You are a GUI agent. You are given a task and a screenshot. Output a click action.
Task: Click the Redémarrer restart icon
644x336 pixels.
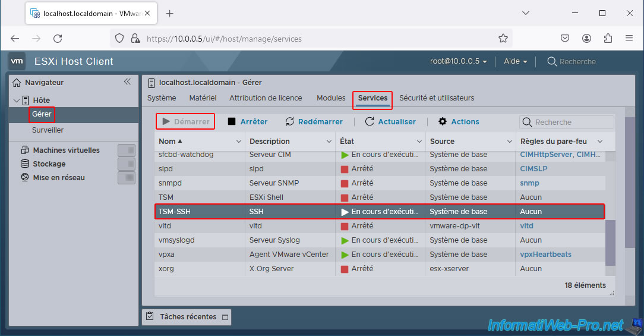[290, 122]
